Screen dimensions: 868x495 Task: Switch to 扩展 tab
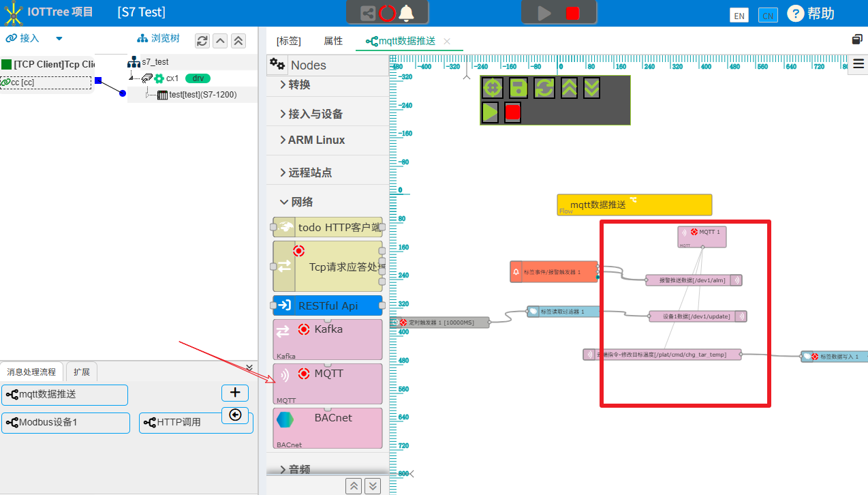(x=82, y=372)
